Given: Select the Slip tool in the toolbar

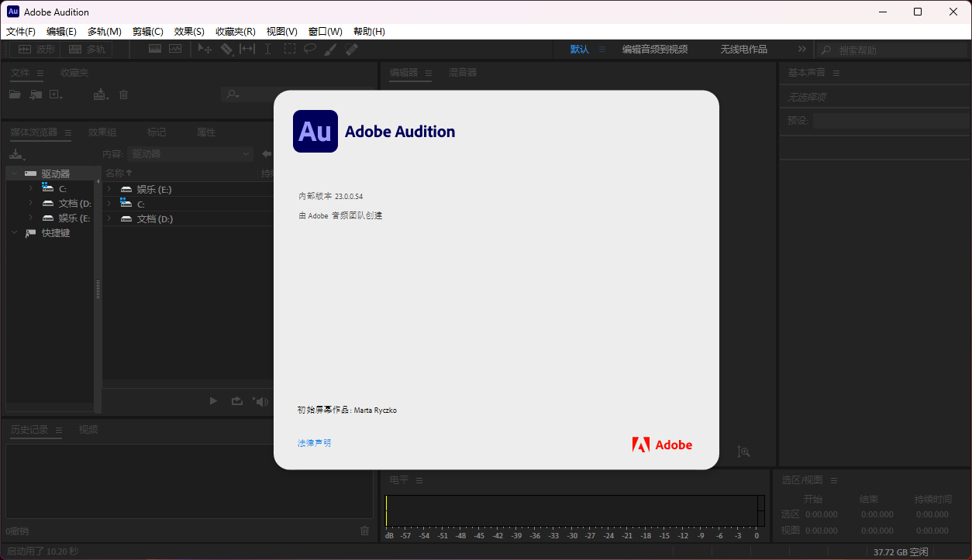Looking at the screenshot, I should click(247, 49).
